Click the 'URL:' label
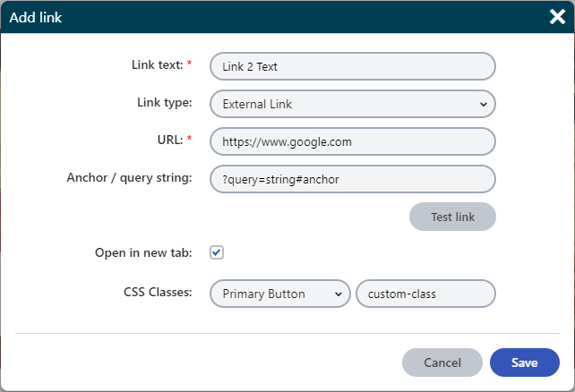575x392 pixels. point(170,141)
